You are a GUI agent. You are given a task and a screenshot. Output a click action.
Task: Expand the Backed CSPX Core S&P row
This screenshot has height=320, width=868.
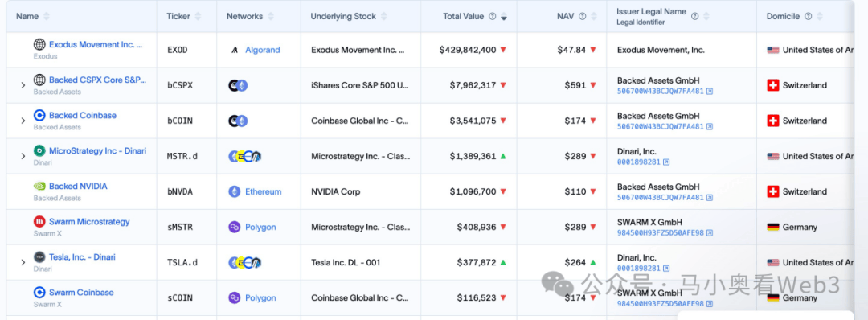tap(23, 85)
